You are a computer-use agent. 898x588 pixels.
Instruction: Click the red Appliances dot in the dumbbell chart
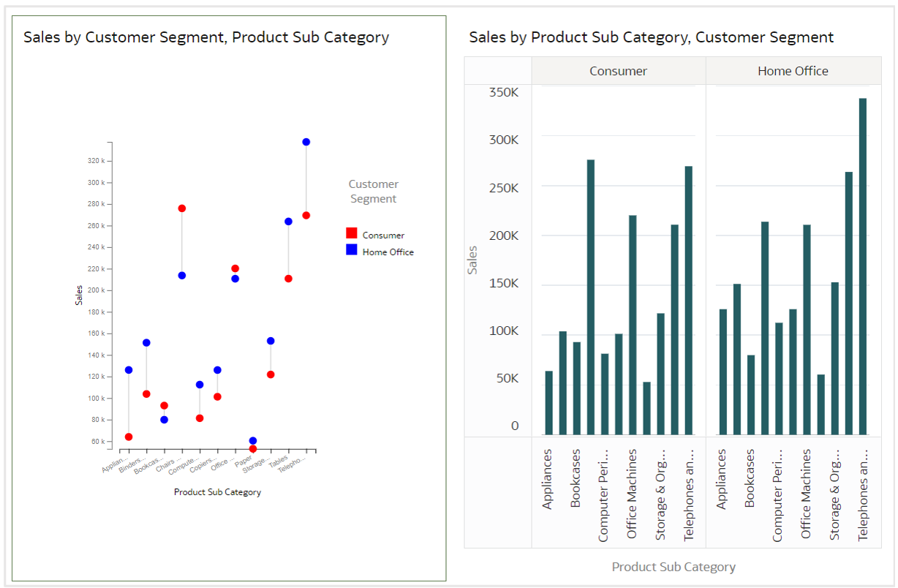(x=129, y=437)
